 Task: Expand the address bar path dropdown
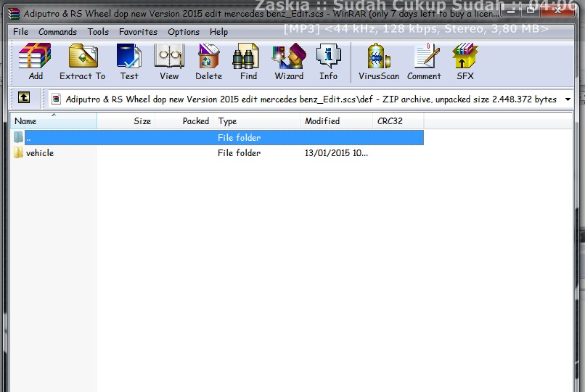tap(568, 99)
